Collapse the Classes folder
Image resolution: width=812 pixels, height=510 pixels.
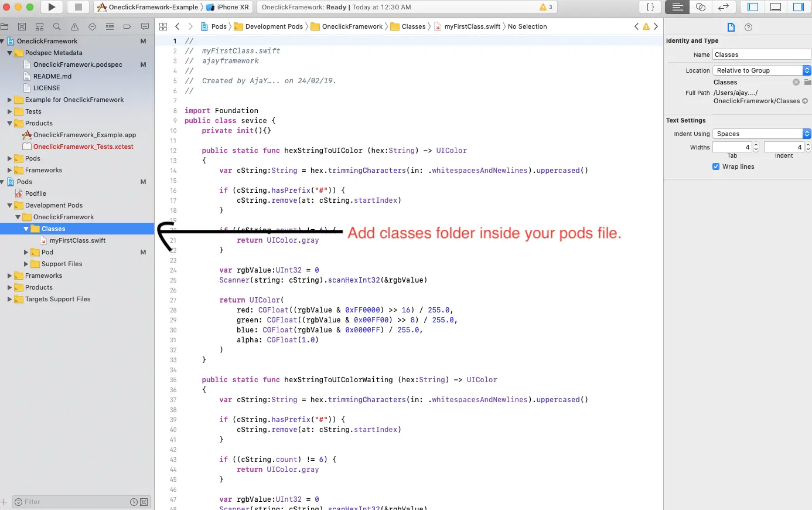pyautogui.click(x=26, y=229)
